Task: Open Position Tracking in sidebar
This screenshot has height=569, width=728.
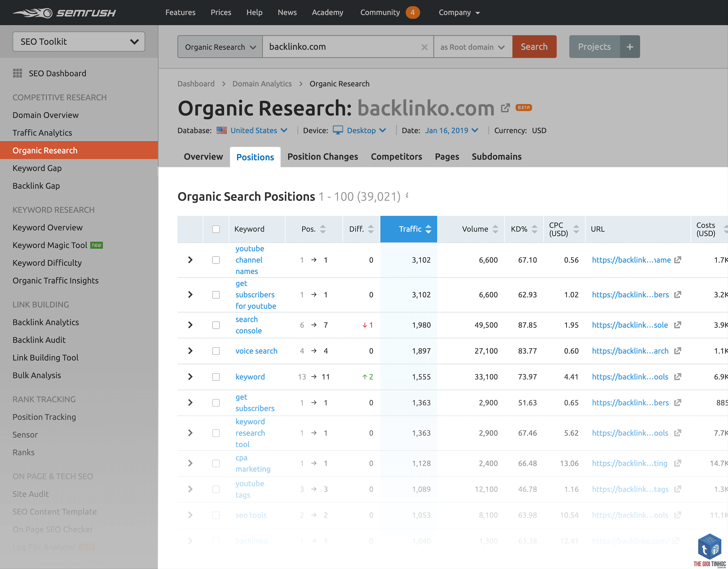Action: [44, 417]
